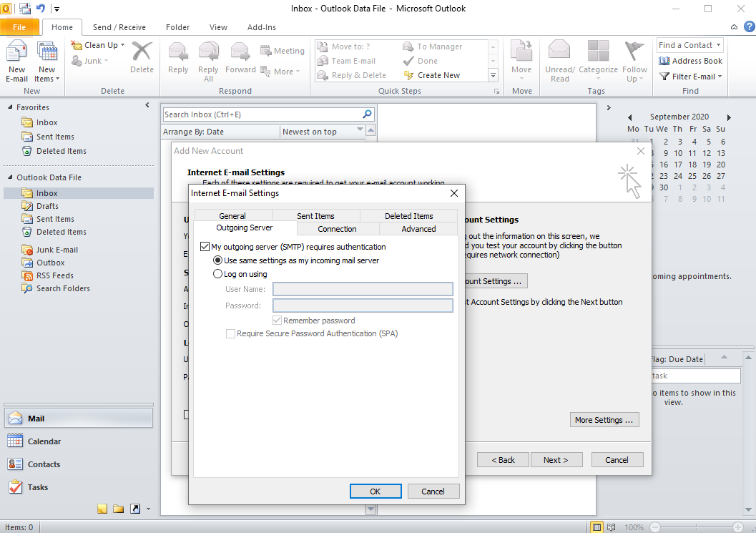Open the Junk E-mail folder
Image resolution: width=756 pixels, height=533 pixels.
coord(57,250)
